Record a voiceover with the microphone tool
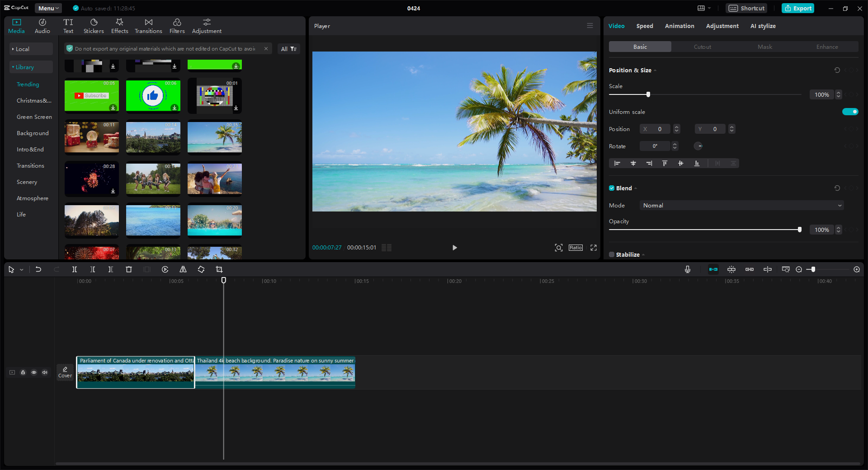Viewport: 868px width, 470px height. pos(687,269)
